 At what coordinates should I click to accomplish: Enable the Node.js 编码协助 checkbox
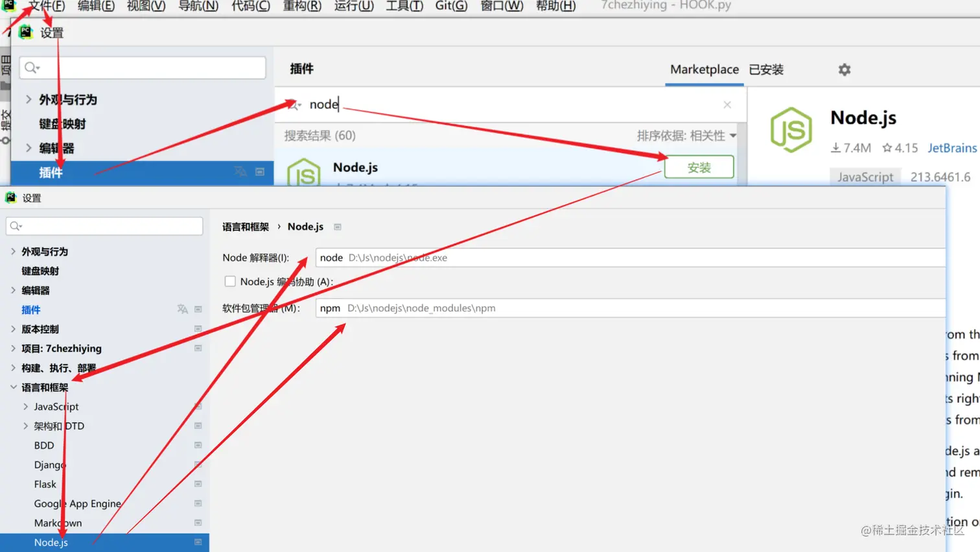point(230,282)
